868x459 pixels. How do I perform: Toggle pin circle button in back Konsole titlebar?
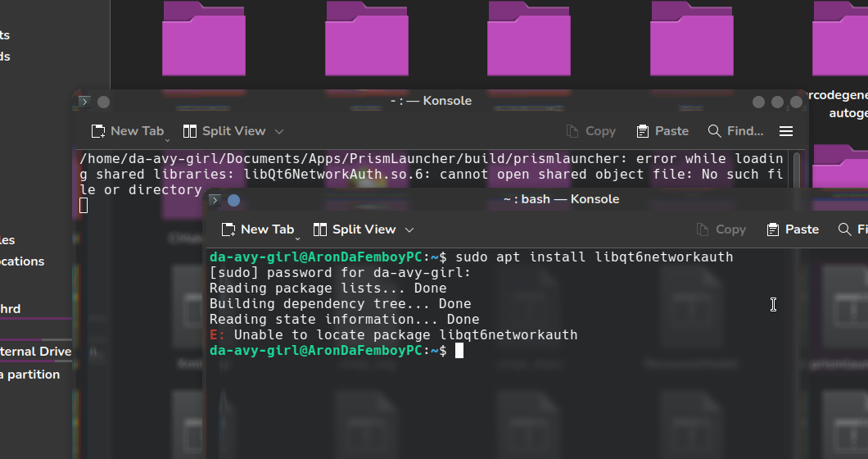(103, 102)
